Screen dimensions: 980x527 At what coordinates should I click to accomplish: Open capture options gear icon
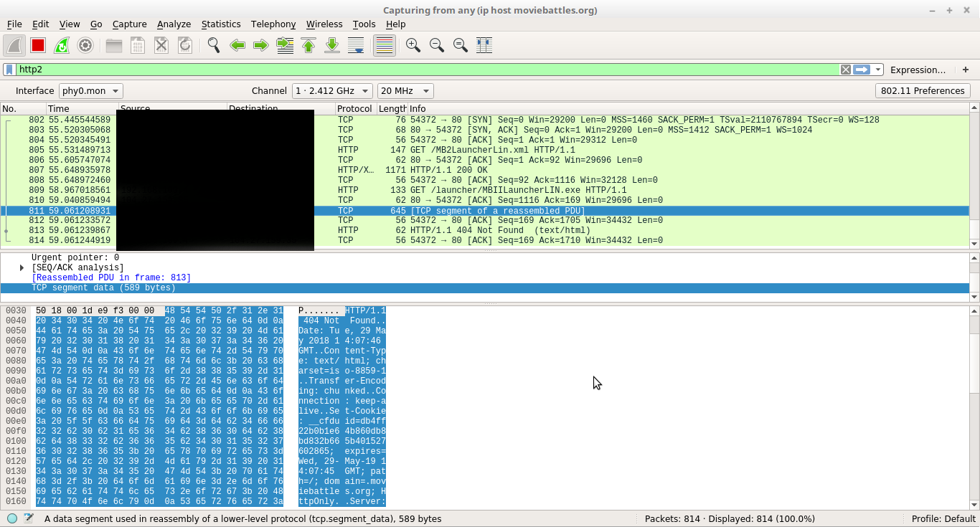pyautogui.click(x=85, y=45)
